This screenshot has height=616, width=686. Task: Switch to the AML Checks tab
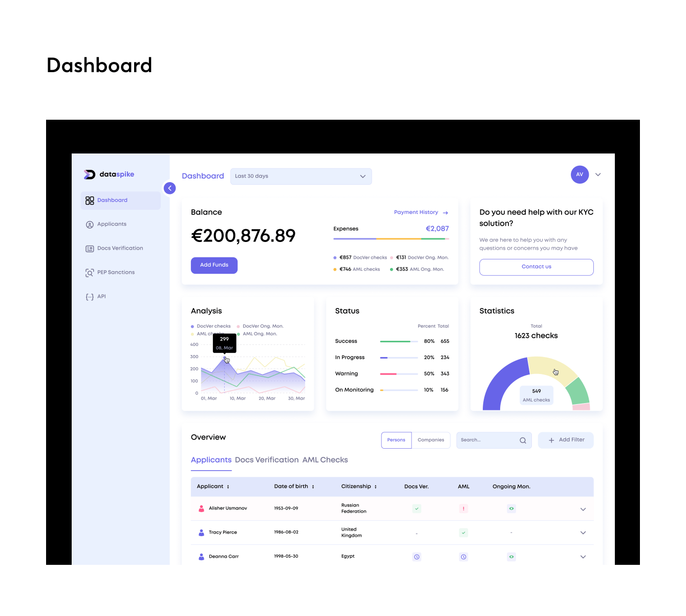click(325, 460)
